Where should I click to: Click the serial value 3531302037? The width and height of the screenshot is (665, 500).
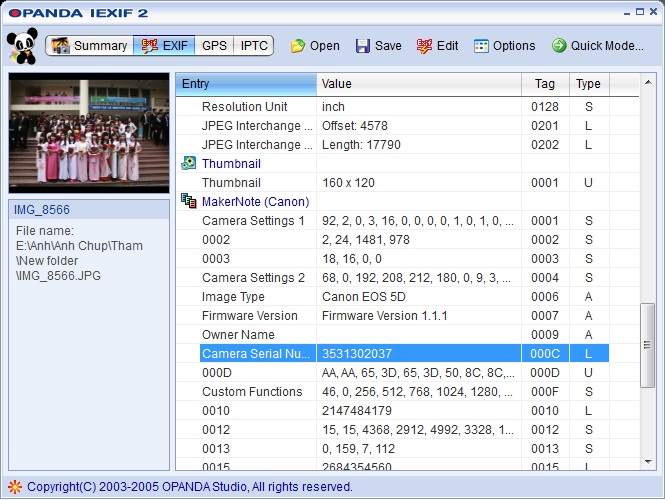357,354
